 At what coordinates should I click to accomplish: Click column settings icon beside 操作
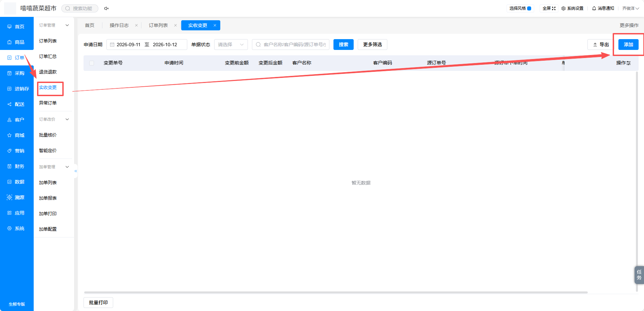click(629, 63)
